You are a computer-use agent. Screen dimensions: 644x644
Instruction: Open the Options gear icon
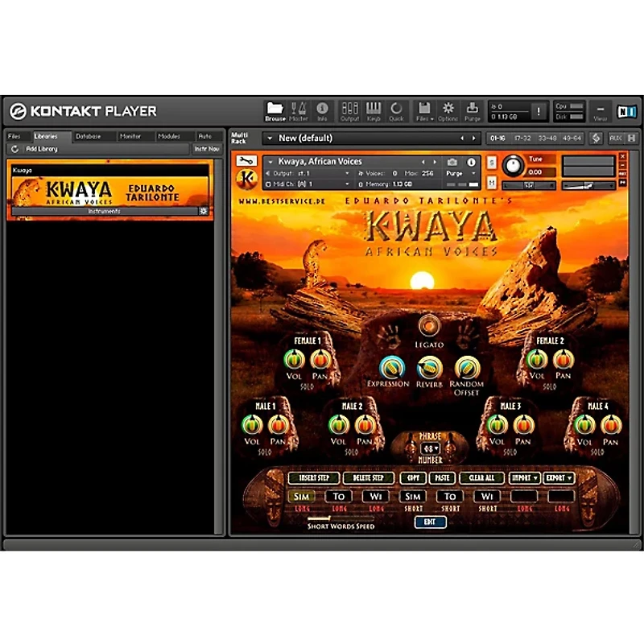coord(448,112)
